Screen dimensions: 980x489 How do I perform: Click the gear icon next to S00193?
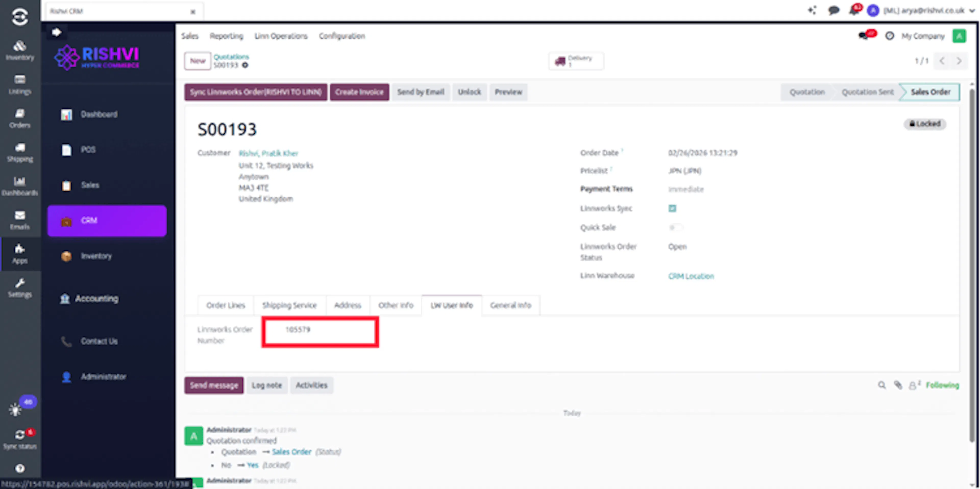pos(245,65)
